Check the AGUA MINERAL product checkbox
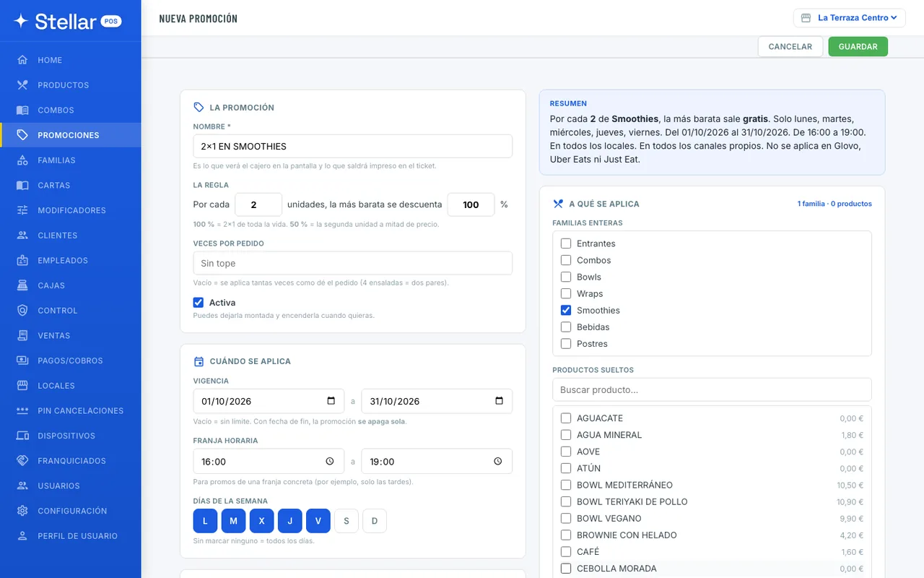This screenshot has height=578, width=924. (566, 435)
